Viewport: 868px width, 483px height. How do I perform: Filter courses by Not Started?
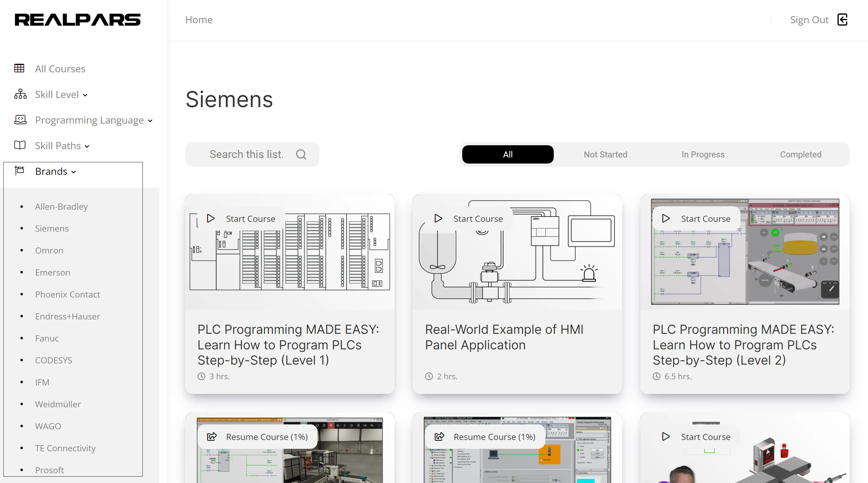605,154
